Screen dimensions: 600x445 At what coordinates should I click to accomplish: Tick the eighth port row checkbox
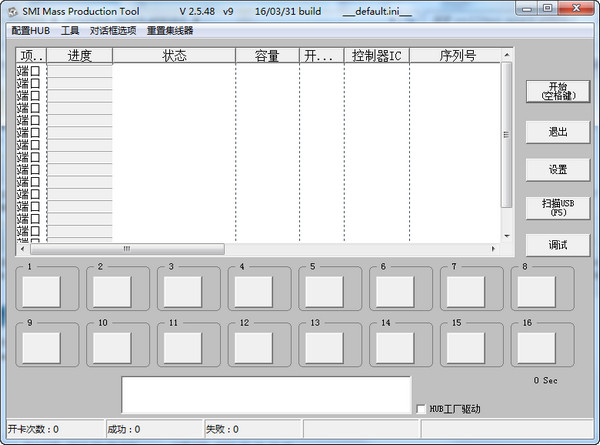click(x=35, y=157)
